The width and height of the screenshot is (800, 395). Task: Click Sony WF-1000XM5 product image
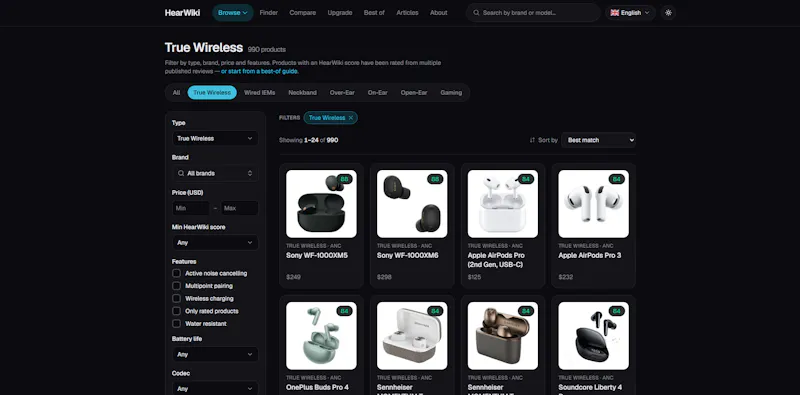point(321,204)
